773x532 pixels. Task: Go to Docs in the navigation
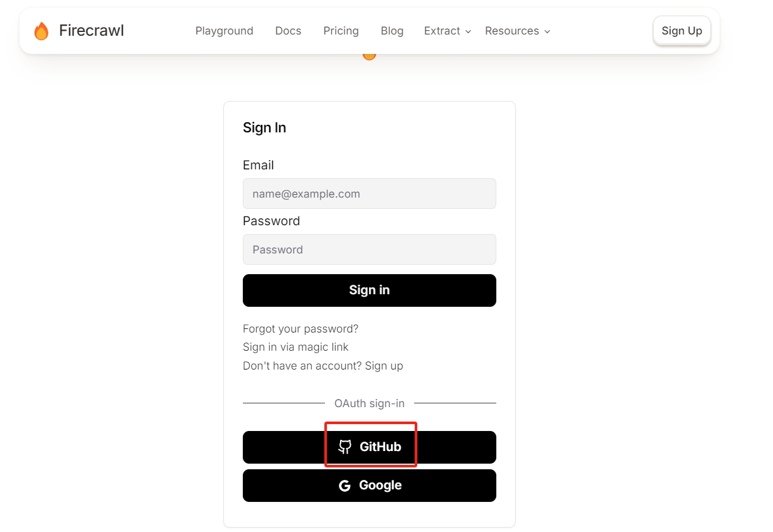point(288,31)
